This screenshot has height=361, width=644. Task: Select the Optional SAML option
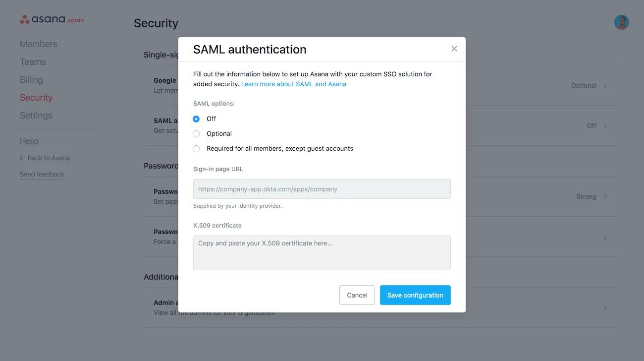(196, 133)
